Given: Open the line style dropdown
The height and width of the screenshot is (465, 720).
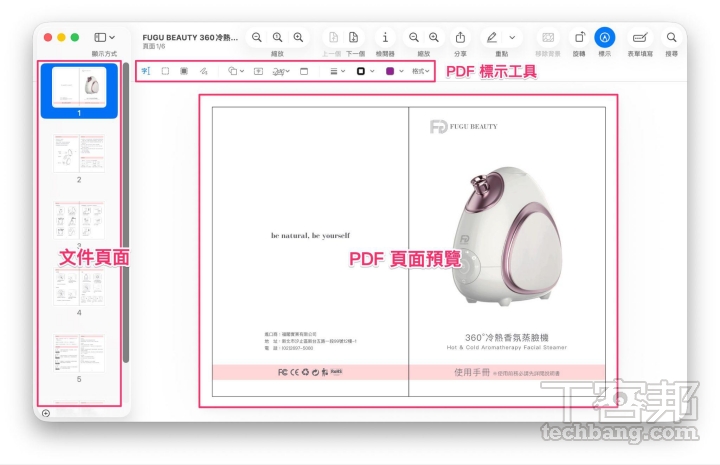Looking at the screenshot, I should point(338,71).
